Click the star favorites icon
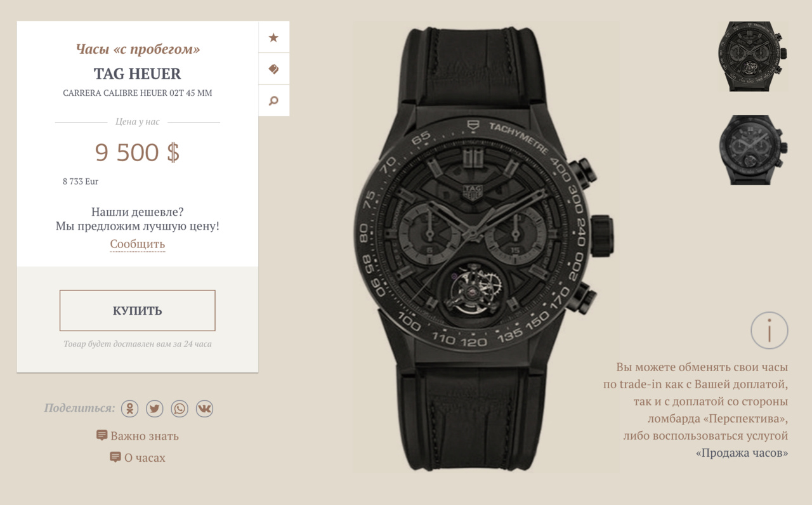 point(273,37)
